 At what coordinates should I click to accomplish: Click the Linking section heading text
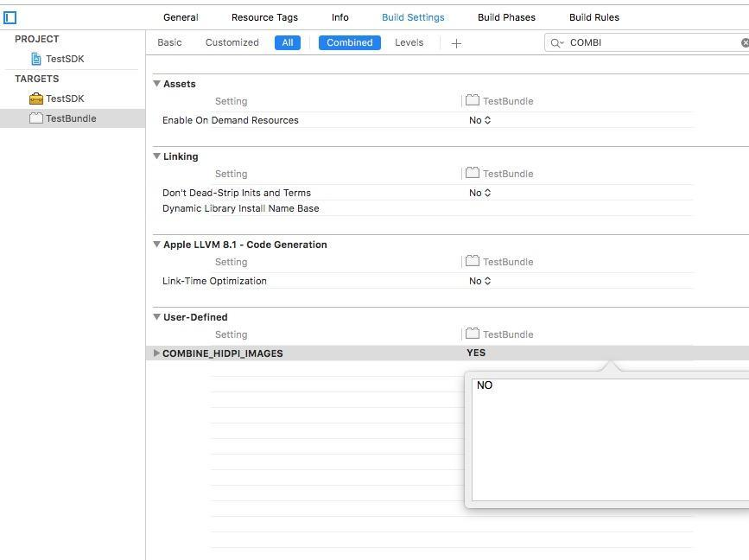181,156
